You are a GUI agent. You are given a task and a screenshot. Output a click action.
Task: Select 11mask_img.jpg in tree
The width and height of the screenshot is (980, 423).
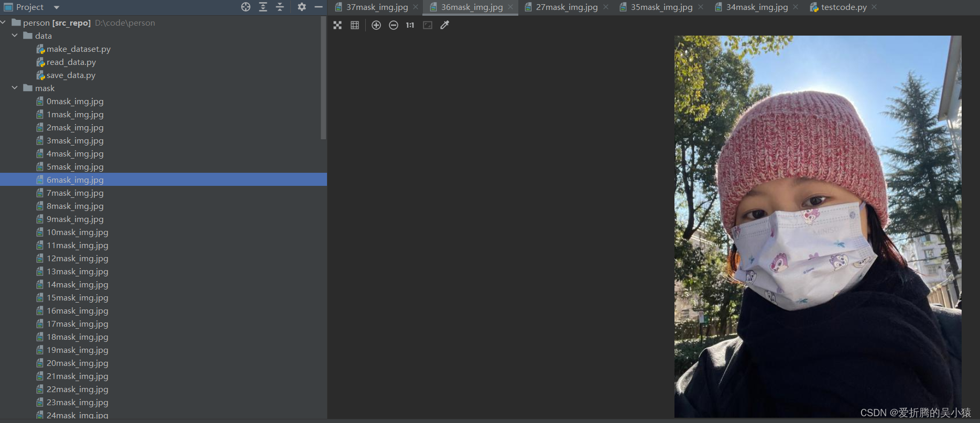(x=78, y=245)
